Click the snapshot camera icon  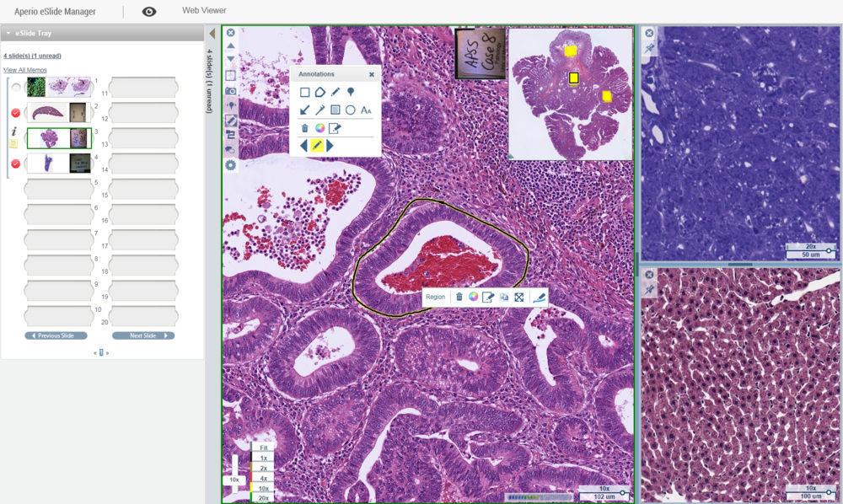[x=230, y=90]
